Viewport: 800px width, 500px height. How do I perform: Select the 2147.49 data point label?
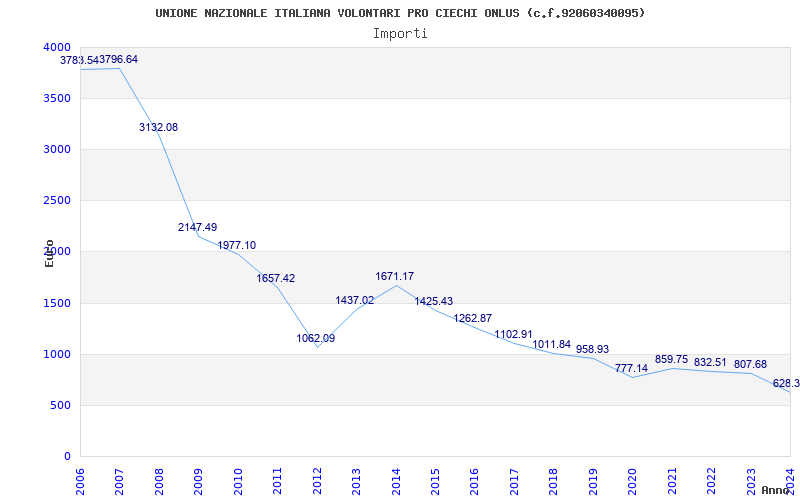pyautogui.click(x=197, y=228)
